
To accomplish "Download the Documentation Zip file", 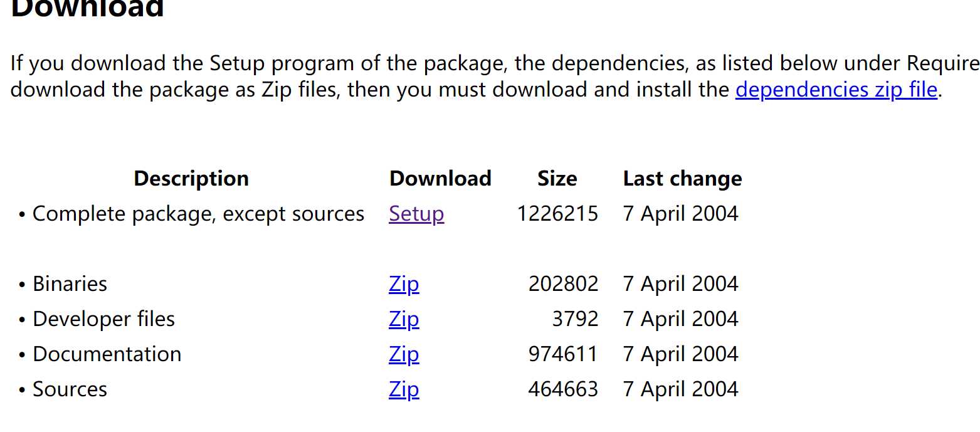I will pos(404,354).
